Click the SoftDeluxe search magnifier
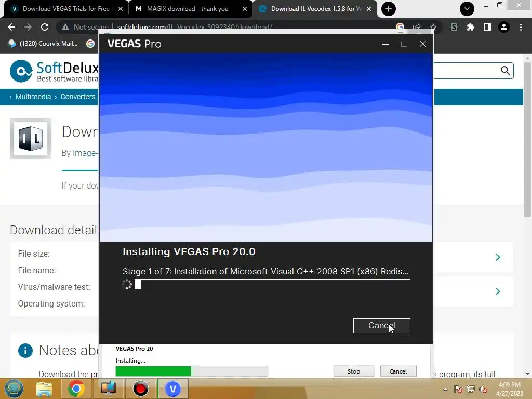Image resolution: width=532 pixels, height=399 pixels. (505, 71)
